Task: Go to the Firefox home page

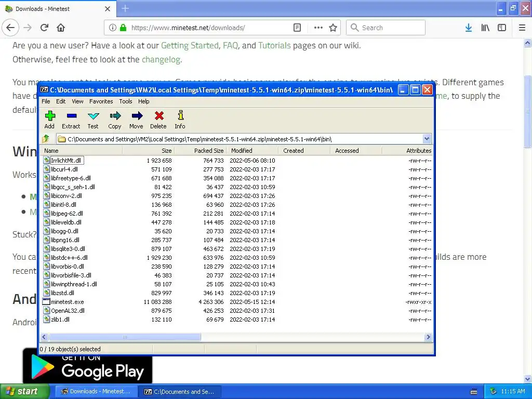Action: (x=61, y=28)
